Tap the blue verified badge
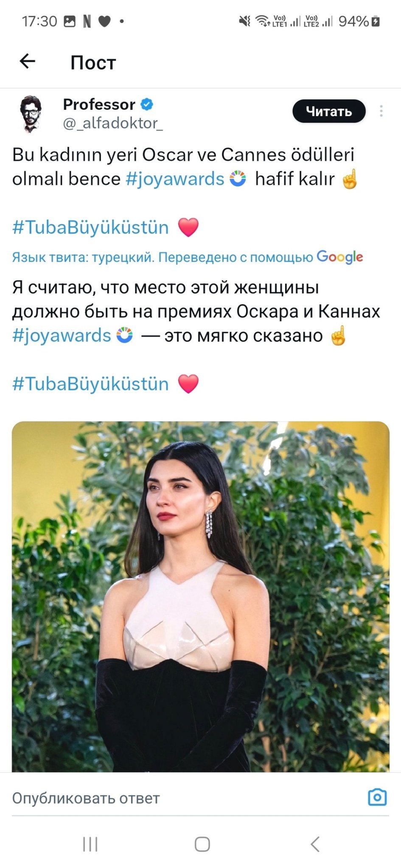Viewport: 401px width, 868px height. point(147,104)
